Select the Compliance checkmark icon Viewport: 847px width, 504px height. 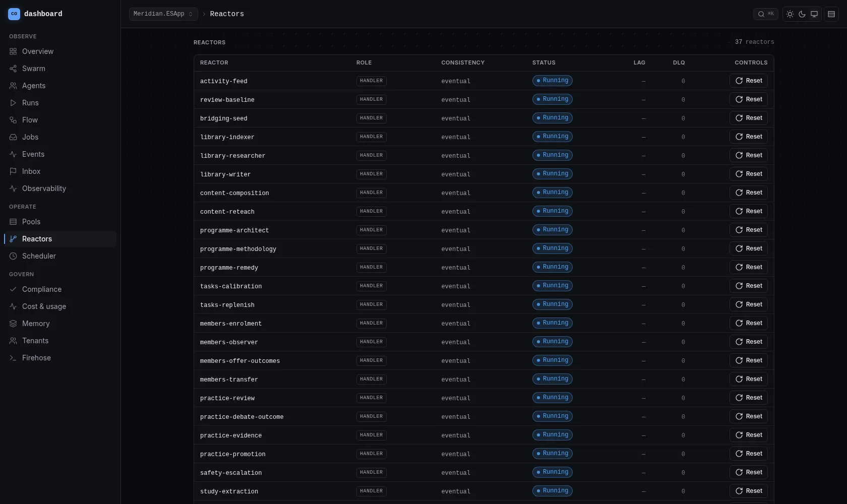point(13,289)
